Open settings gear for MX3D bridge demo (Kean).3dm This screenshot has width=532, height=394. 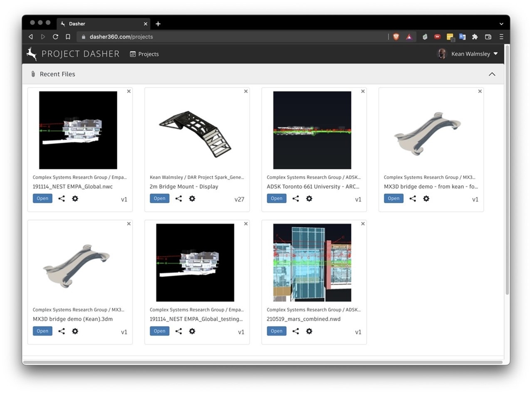coord(75,331)
